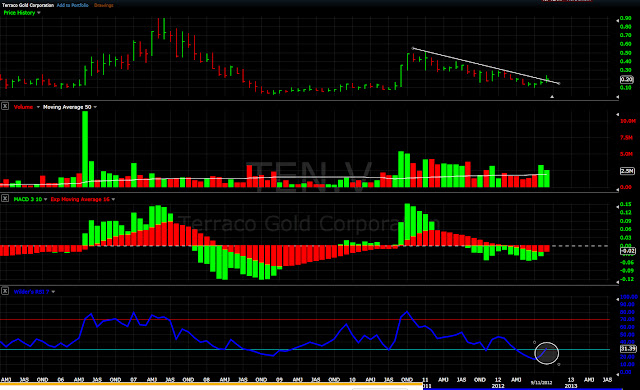Close the Volume indicator panel

coord(5,106)
